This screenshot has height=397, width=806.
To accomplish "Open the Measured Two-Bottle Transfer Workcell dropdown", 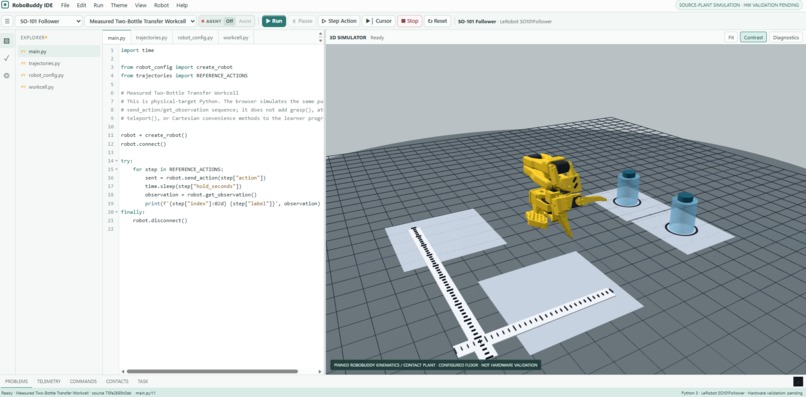I will pyautogui.click(x=140, y=21).
